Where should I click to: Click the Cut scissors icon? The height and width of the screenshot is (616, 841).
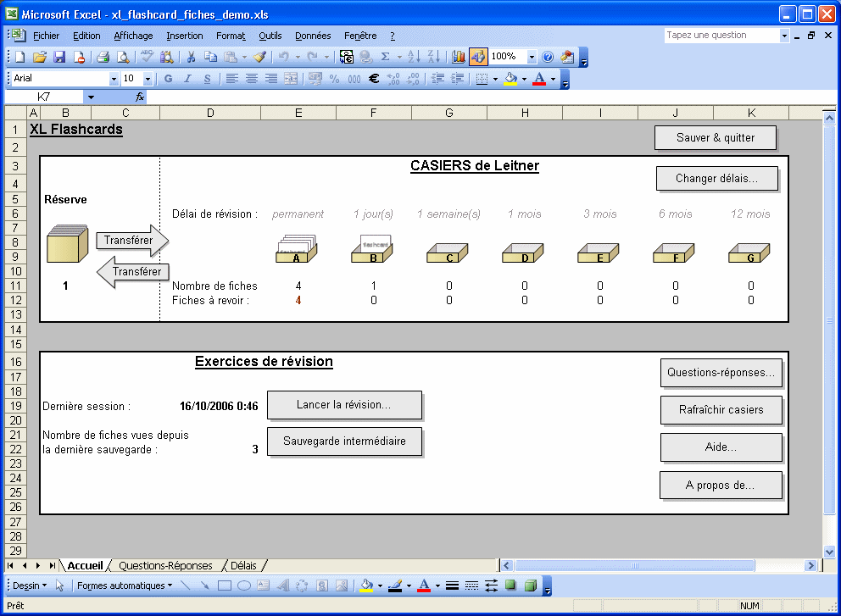click(191, 57)
